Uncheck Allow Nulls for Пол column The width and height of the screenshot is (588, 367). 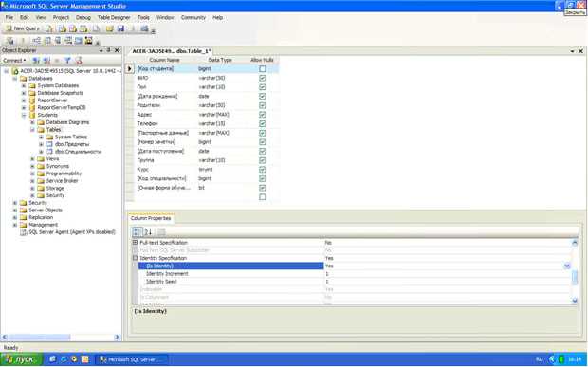pos(263,87)
